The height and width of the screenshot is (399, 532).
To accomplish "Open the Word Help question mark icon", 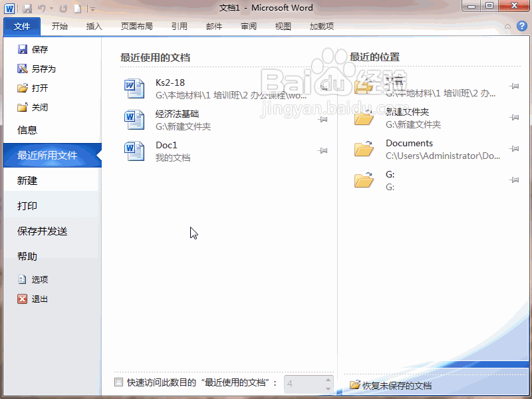I will [x=523, y=27].
